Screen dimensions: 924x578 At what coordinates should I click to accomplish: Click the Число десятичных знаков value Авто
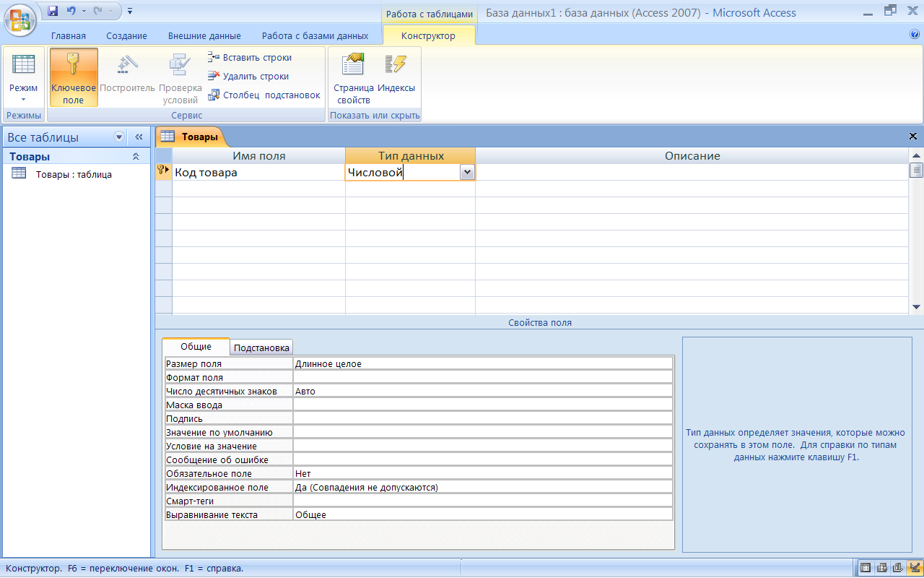coord(483,391)
